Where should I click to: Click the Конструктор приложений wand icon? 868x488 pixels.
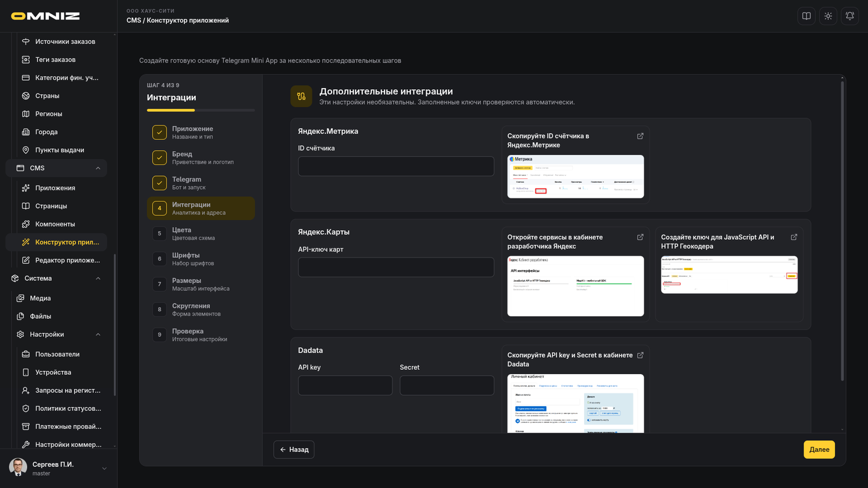[x=26, y=242]
